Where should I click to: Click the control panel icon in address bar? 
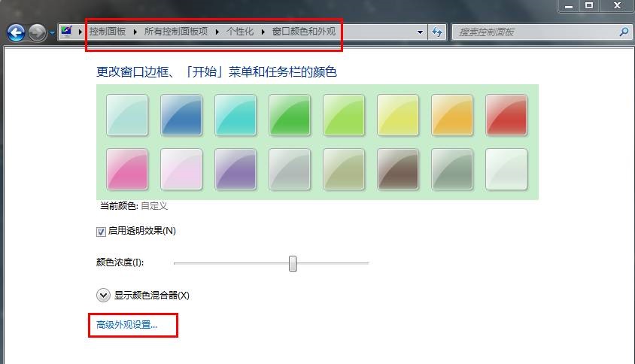pos(66,32)
